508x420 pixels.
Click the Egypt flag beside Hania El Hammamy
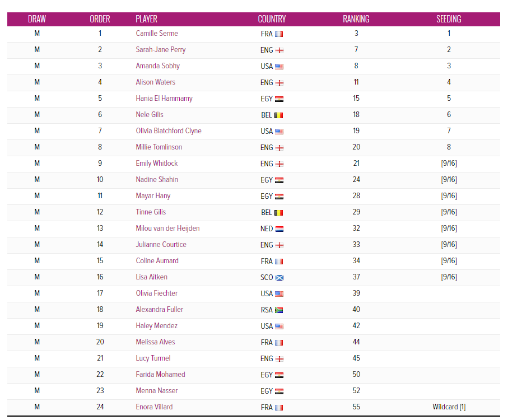[x=279, y=99]
